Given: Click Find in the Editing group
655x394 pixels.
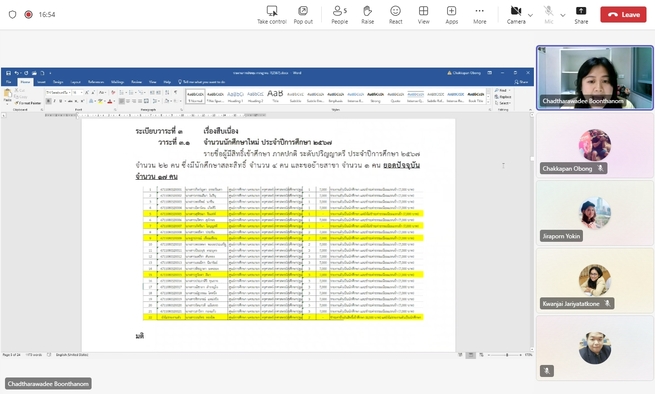Looking at the screenshot, I should point(502,90).
